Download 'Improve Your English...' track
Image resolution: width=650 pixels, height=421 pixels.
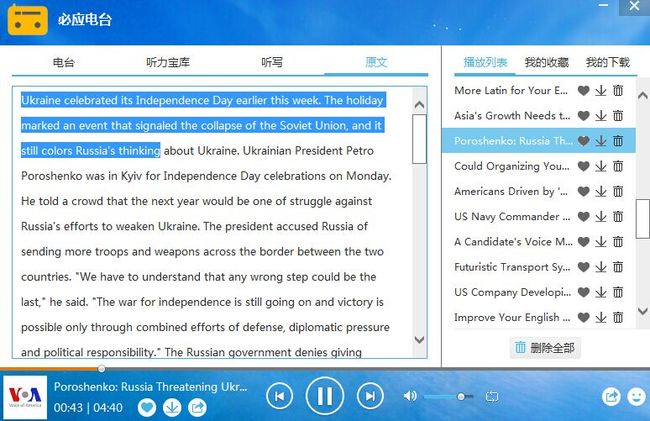(601, 317)
